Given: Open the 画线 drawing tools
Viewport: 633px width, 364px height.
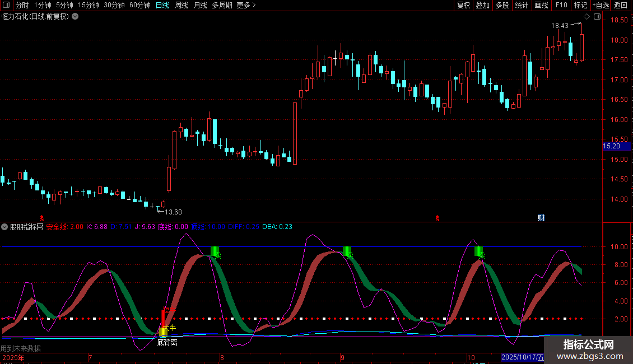Looking at the screenshot, I should [x=541, y=5].
